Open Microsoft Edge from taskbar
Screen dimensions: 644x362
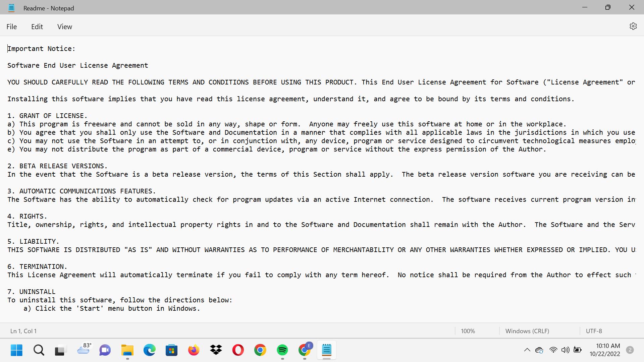149,350
